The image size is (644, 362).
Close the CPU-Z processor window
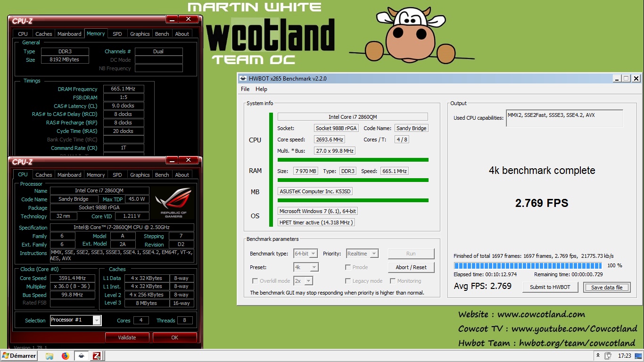189,160
